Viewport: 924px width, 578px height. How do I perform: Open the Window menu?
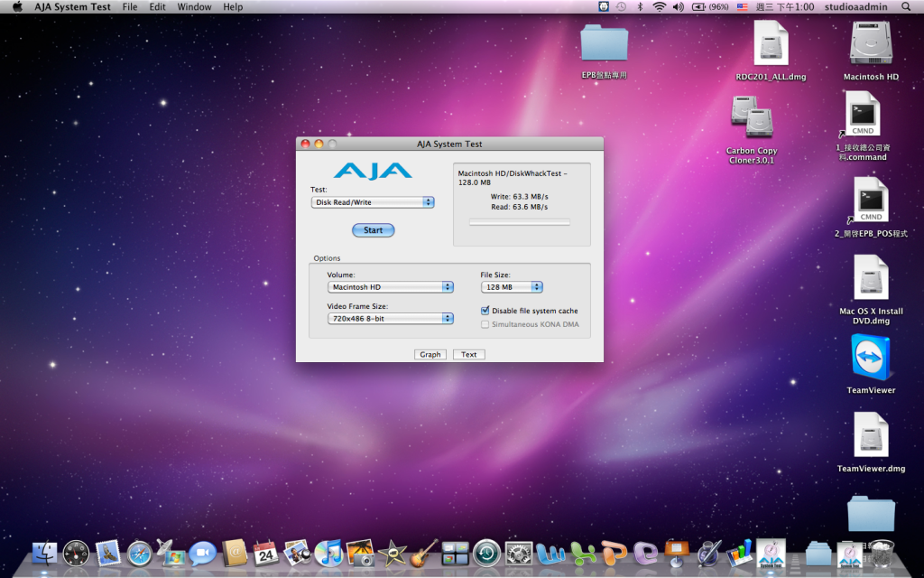(x=195, y=7)
